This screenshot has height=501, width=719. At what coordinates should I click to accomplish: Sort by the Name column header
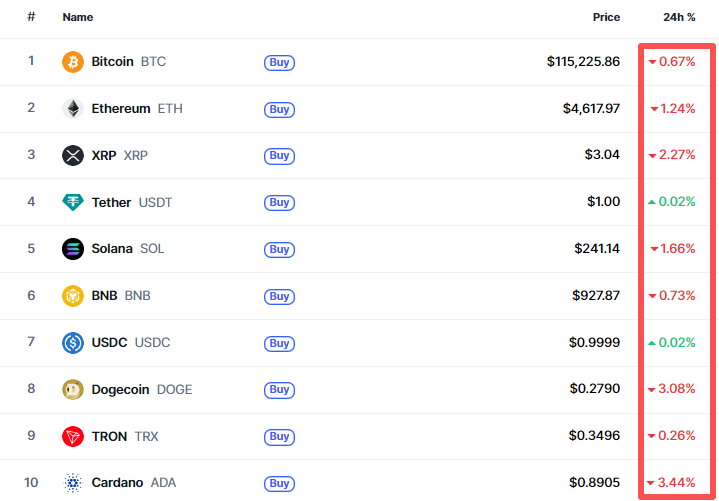coord(77,17)
